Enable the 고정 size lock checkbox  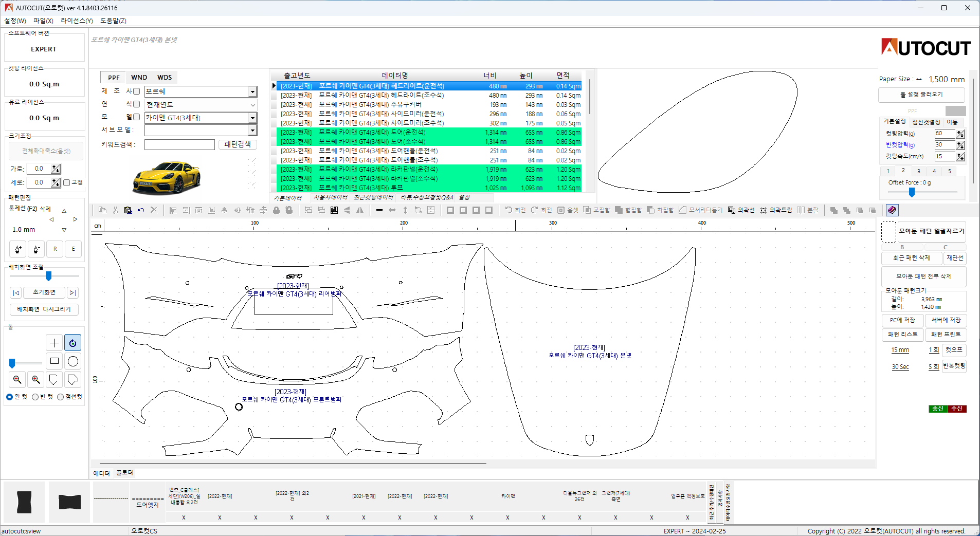66,182
